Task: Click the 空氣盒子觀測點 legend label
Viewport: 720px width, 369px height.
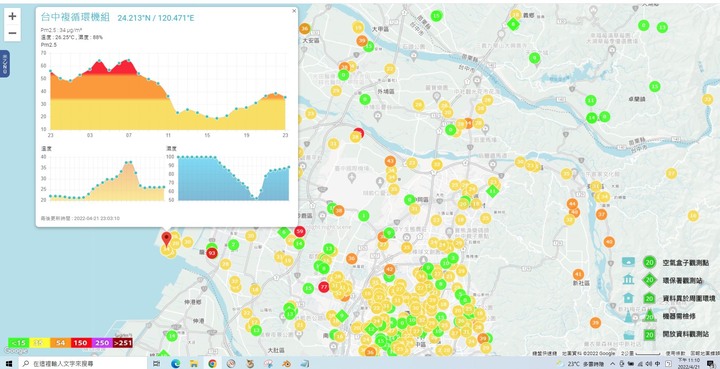Action: [685, 263]
